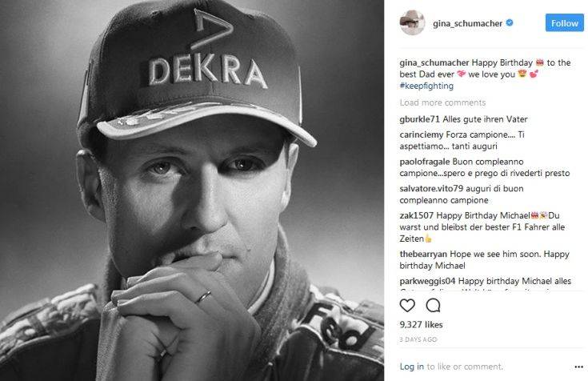Go to zak1507's profile
The height and width of the screenshot is (381, 588).
416,215
